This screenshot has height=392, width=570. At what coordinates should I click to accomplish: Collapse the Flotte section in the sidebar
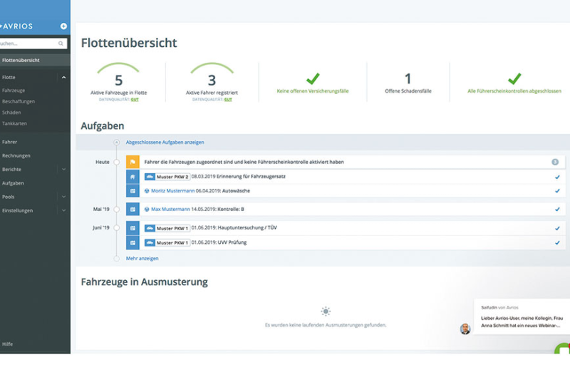pyautogui.click(x=63, y=77)
